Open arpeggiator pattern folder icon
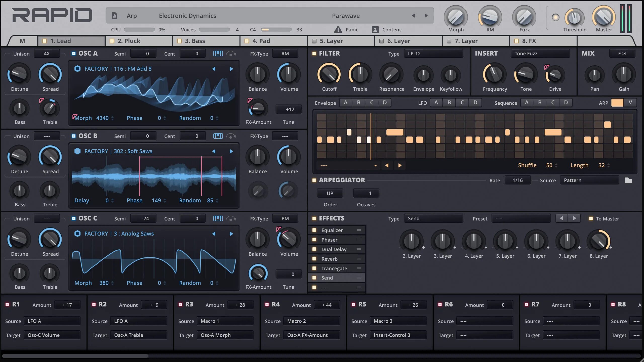This screenshot has height=362, width=644. pyautogui.click(x=628, y=180)
